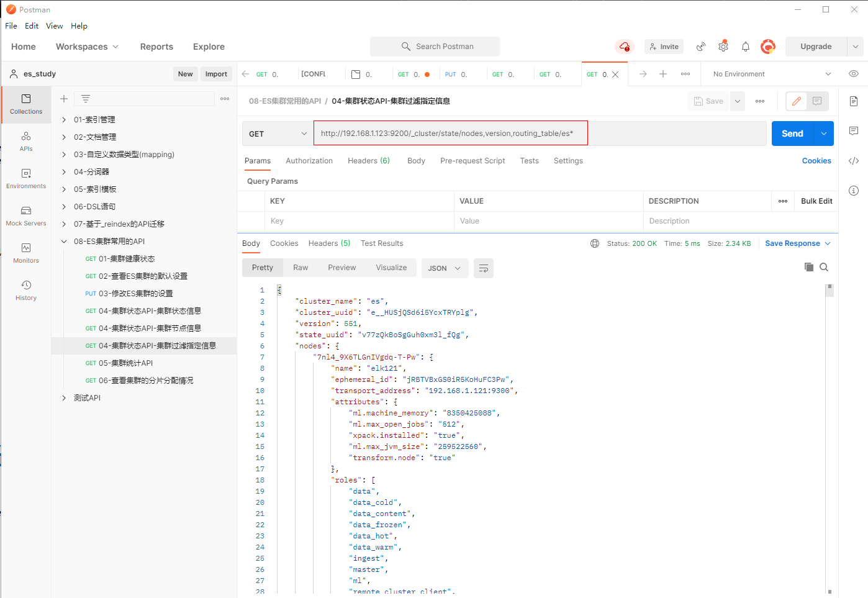Switch response view to Preview
Viewport: 868px width, 598px height.
(341, 268)
